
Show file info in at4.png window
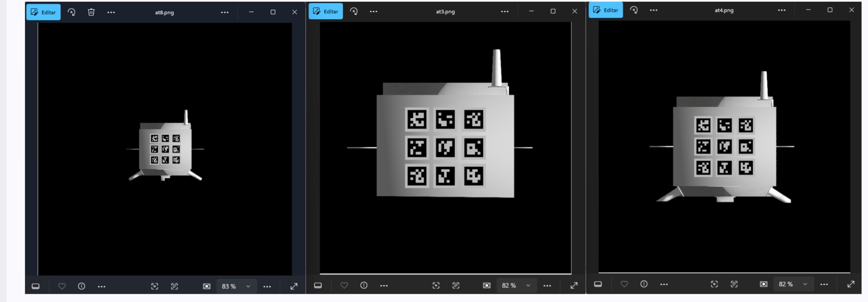point(644,284)
